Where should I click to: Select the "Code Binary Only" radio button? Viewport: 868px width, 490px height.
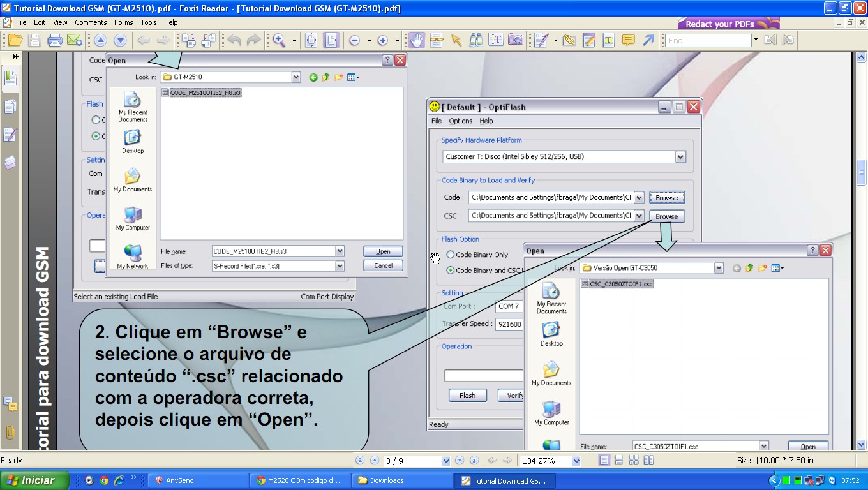click(x=451, y=255)
